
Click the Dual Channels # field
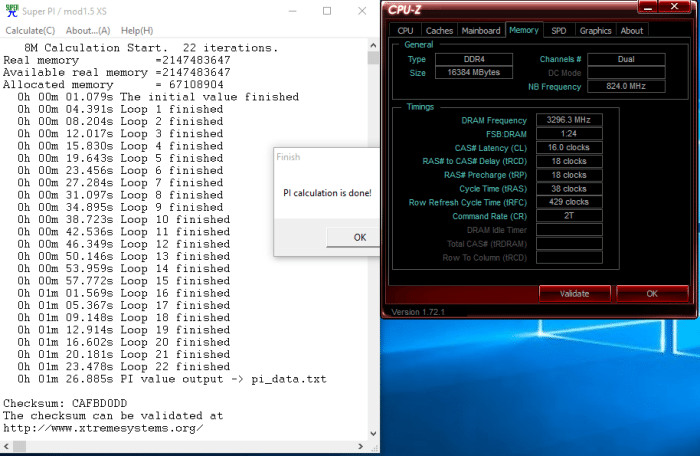coord(626,59)
